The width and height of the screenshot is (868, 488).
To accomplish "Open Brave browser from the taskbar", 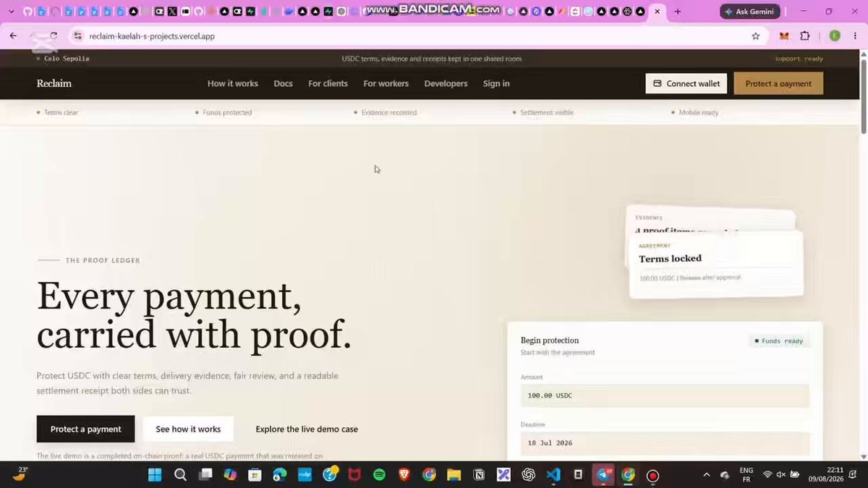I will pyautogui.click(x=404, y=475).
